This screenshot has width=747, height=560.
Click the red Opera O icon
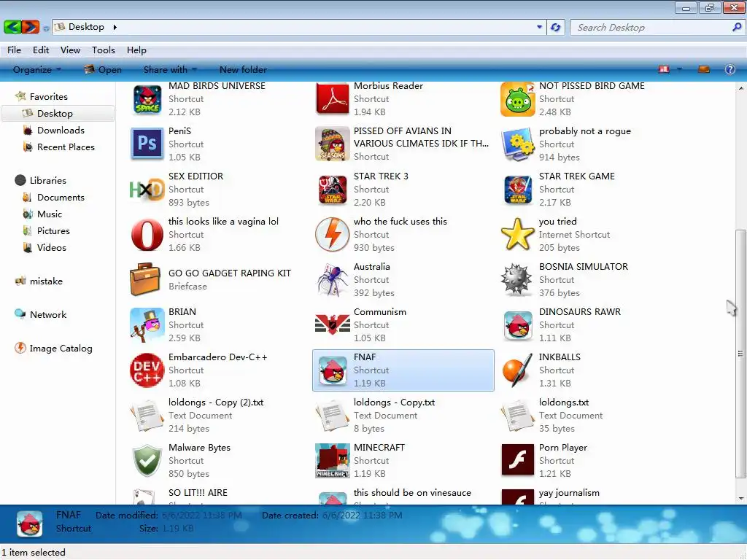coord(147,235)
